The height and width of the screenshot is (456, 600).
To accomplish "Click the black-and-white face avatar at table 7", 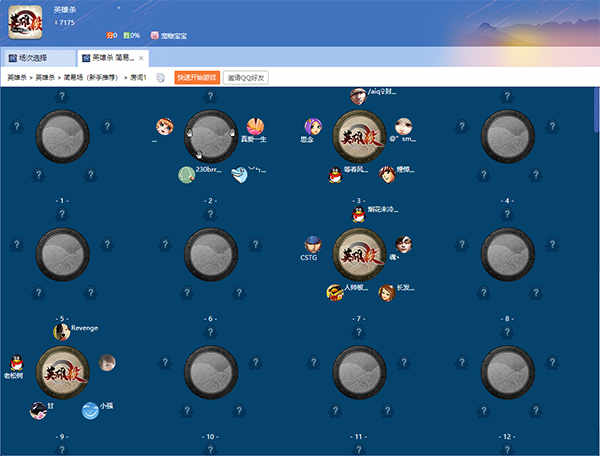I will point(403,244).
